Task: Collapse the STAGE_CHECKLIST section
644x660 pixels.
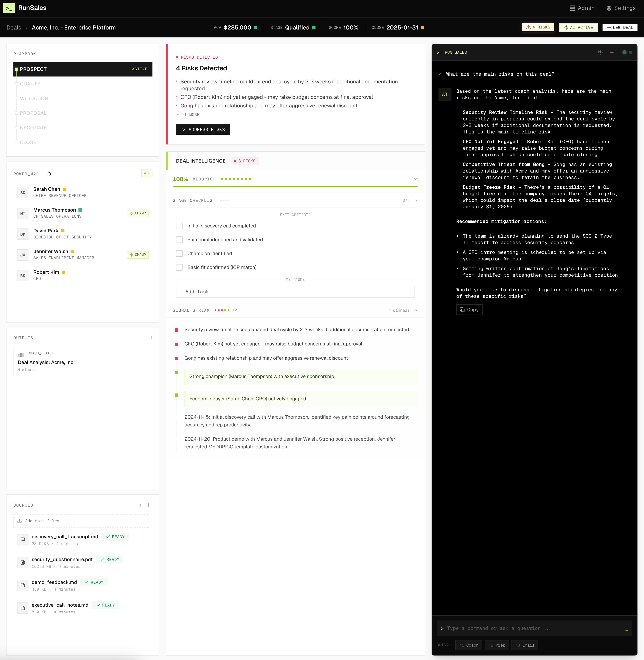Action: pos(415,200)
